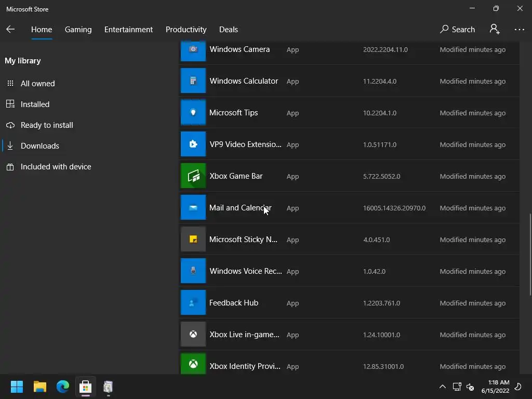Image resolution: width=532 pixels, height=399 pixels.
Task: Click version 16005.14326.20970.0 text
Action: click(x=394, y=208)
